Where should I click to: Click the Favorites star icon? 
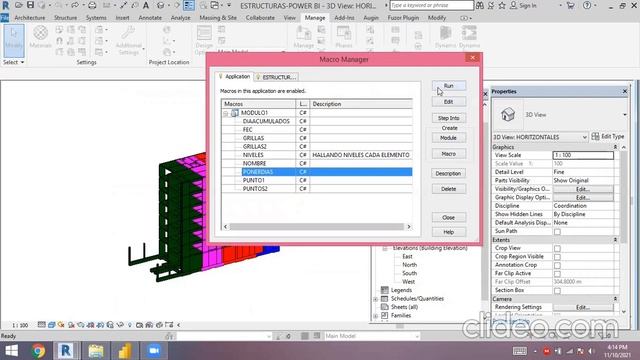click(x=502, y=5)
